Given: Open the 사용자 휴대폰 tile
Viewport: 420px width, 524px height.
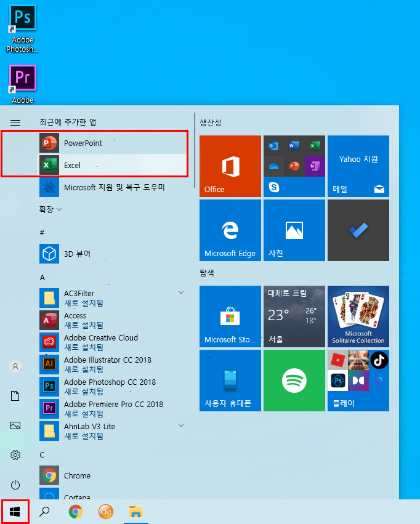Looking at the screenshot, I should click(x=230, y=381).
